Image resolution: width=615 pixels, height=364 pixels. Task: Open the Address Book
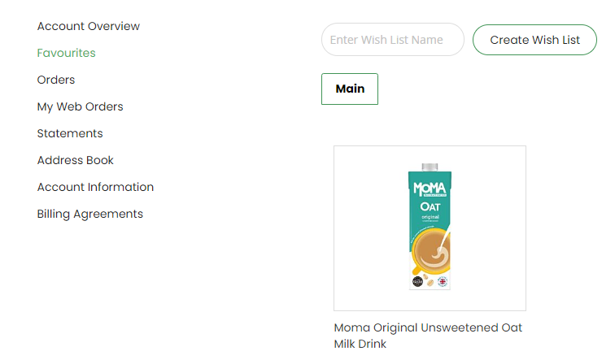pyautogui.click(x=75, y=160)
